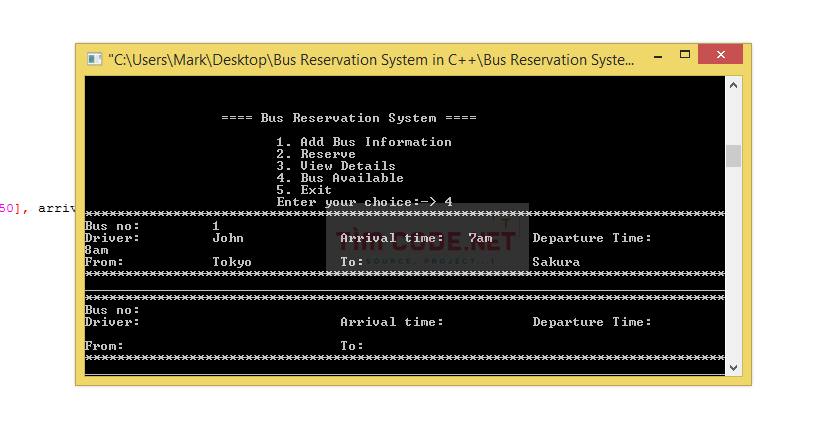Click the 'Enter your choice:-> 4' prompt
Viewport: 815px width, 440px height.
coord(364,202)
